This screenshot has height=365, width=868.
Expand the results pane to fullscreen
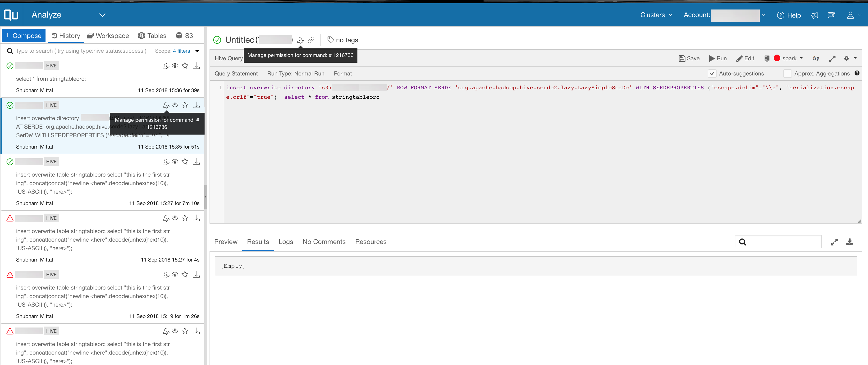coord(834,242)
